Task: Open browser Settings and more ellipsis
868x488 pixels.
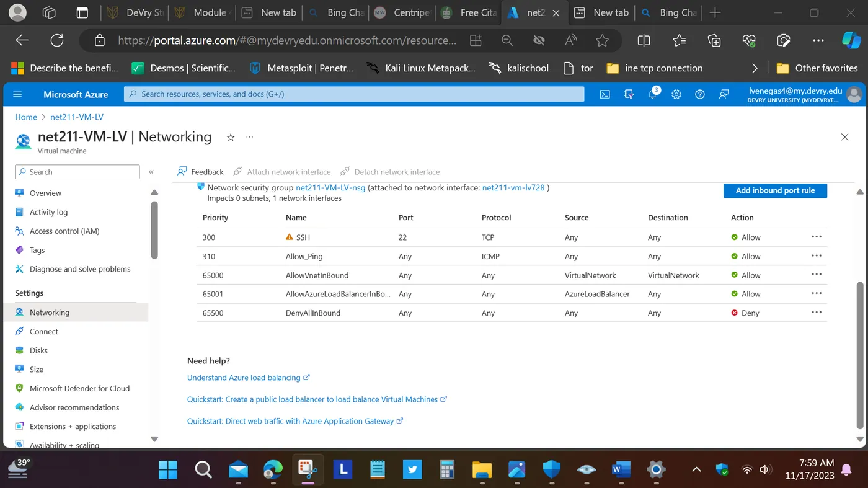Action: tap(818, 40)
